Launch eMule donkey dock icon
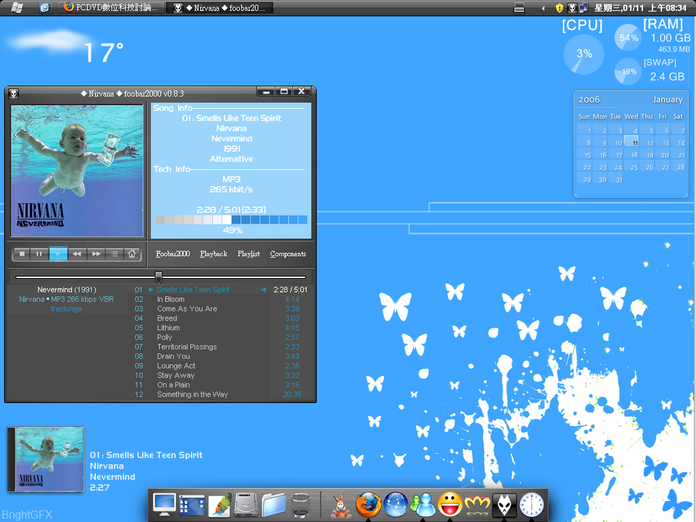The image size is (696, 522). [341, 506]
